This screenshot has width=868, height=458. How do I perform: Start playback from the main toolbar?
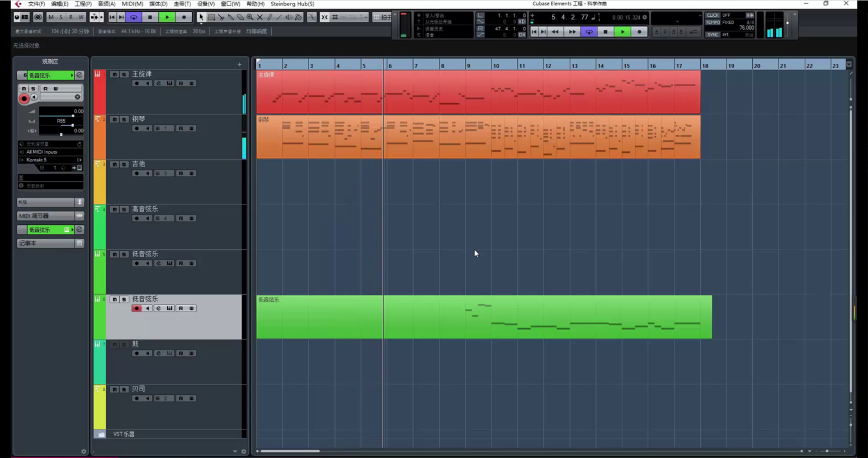(x=167, y=17)
